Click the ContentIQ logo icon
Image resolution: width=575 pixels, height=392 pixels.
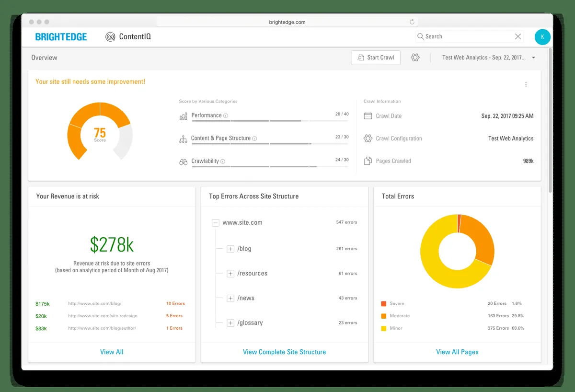click(110, 36)
